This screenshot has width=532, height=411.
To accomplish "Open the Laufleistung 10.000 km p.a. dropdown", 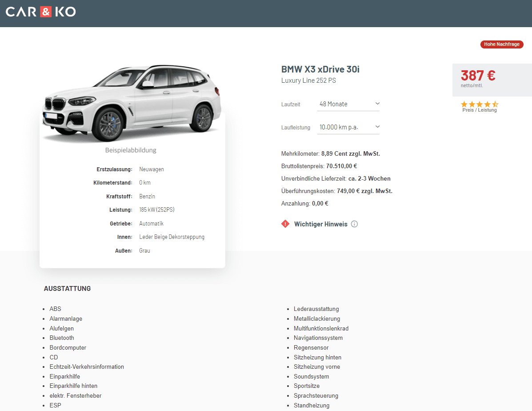I will pyautogui.click(x=348, y=127).
